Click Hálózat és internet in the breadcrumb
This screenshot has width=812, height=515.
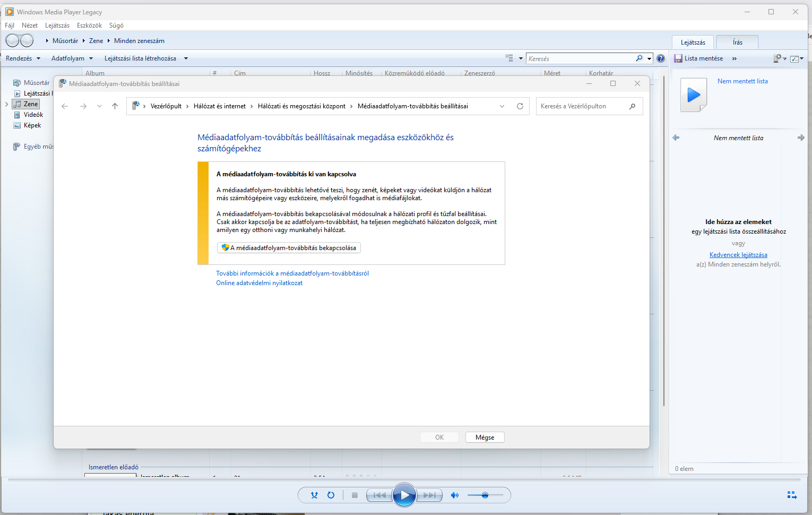(220, 106)
